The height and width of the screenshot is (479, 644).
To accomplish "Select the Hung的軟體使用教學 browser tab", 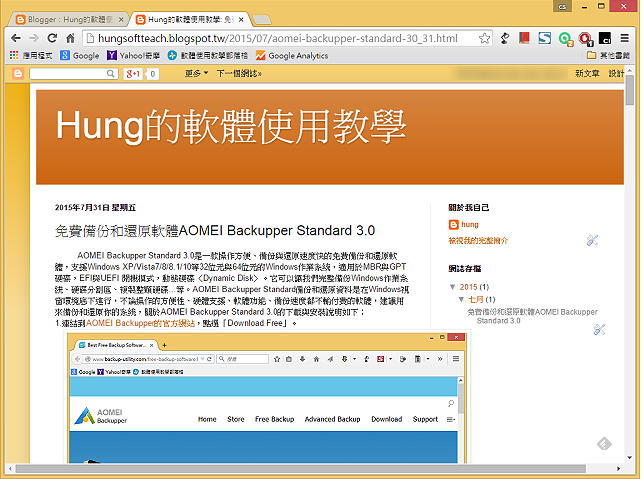I will (189, 19).
